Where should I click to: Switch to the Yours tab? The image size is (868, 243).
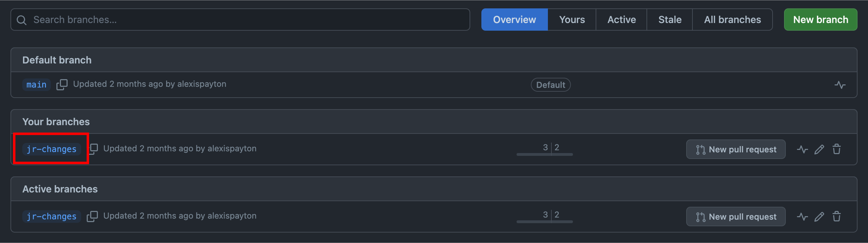(572, 20)
